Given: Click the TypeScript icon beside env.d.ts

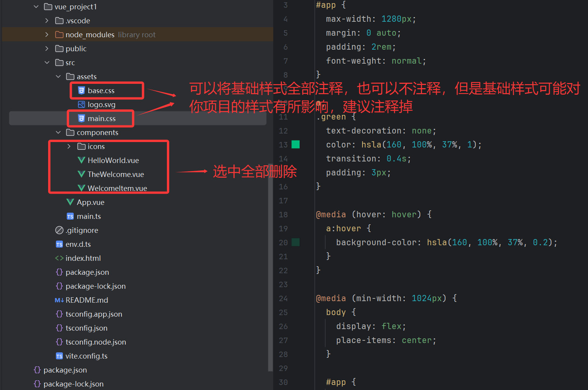Looking at the screenshot, I should tap(59, 244).
